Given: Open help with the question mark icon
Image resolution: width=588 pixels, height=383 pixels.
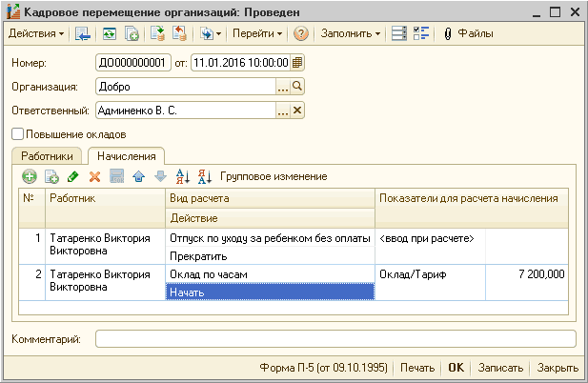Looking at the screenshot, I should tap(301, 33).
